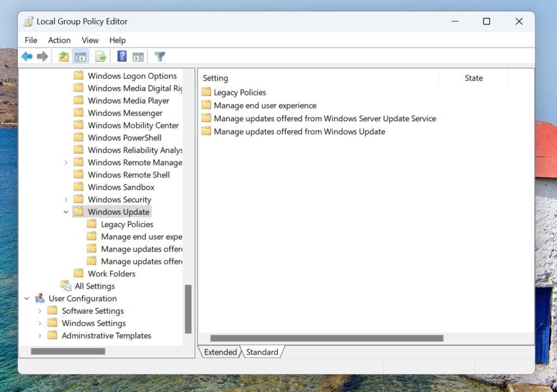Click the Forward arrow toolbar icon
The height and width of the screenshot is (392, 557).
pyautogui.click(x=42, y=57)
